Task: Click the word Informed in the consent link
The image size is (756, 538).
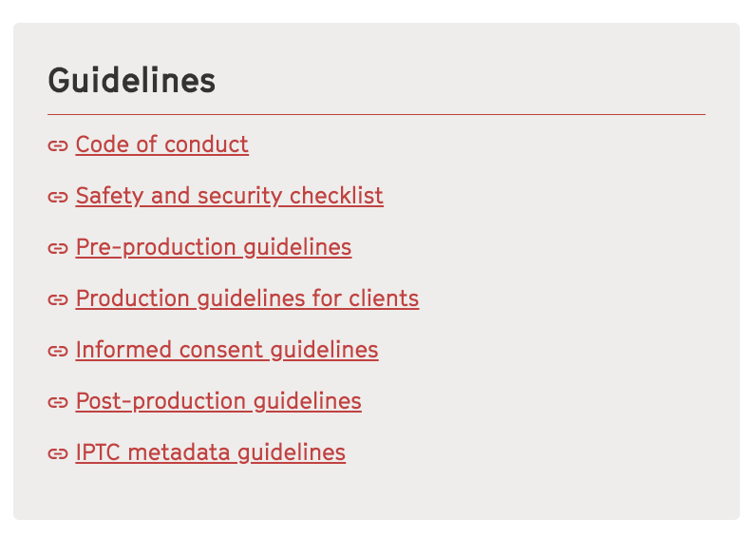Action: point(123,350)
